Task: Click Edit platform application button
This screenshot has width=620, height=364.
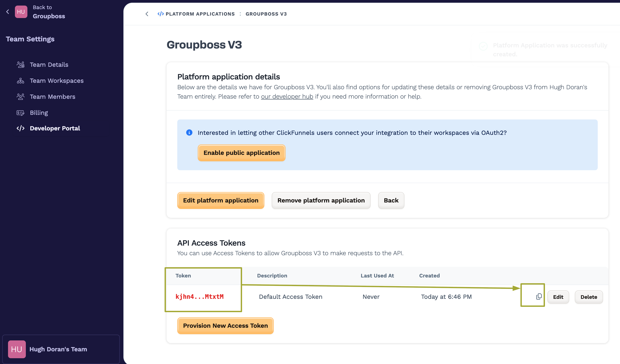Action: click(x=221, y=200)
